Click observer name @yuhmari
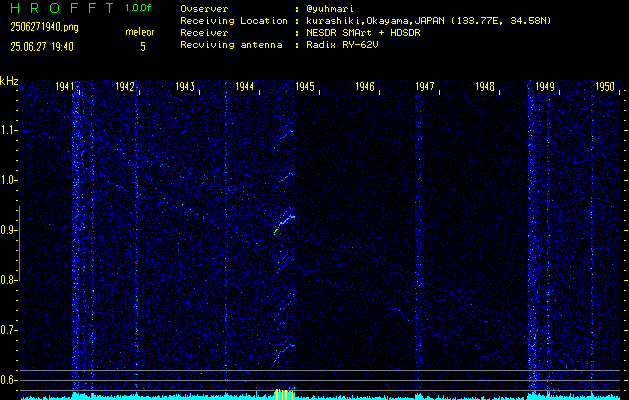 [x=330, y=9]
